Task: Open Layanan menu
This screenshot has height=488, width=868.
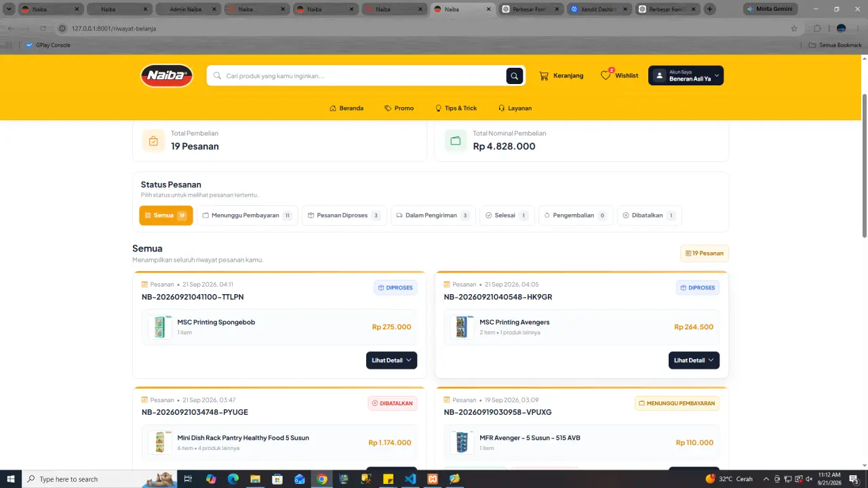Action: tap(515, 108)
